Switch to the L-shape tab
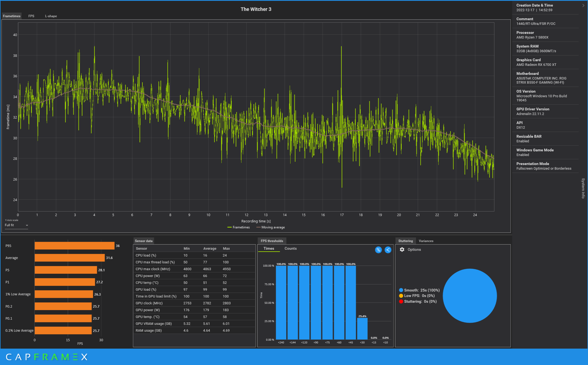Image resolution: width=588 pixels, height=365 pixels. [x=51, y=16]
